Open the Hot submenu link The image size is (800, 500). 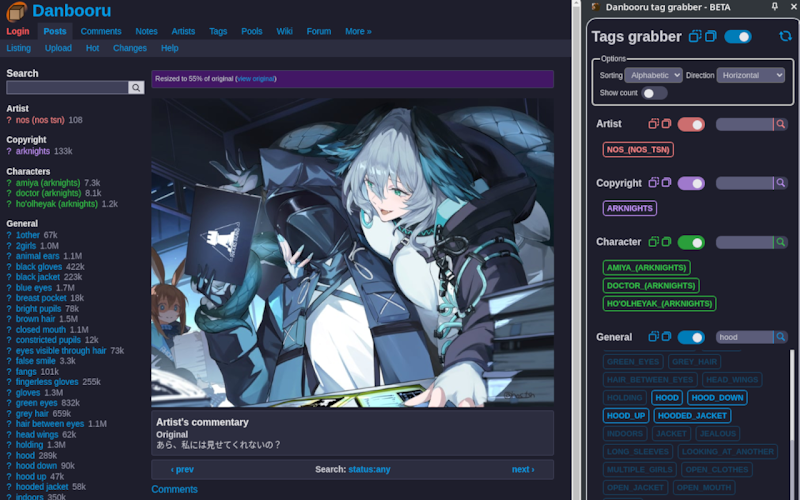coord(92,48)
